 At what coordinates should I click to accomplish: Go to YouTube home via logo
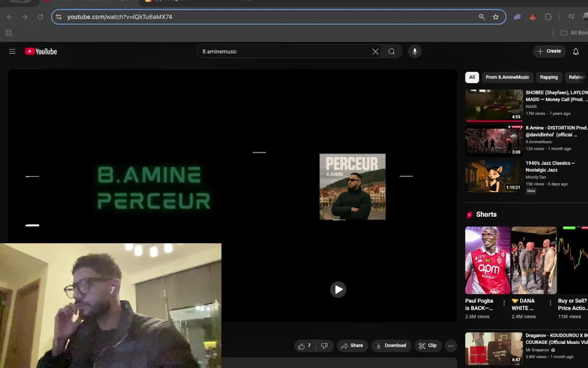click(41, 52)
